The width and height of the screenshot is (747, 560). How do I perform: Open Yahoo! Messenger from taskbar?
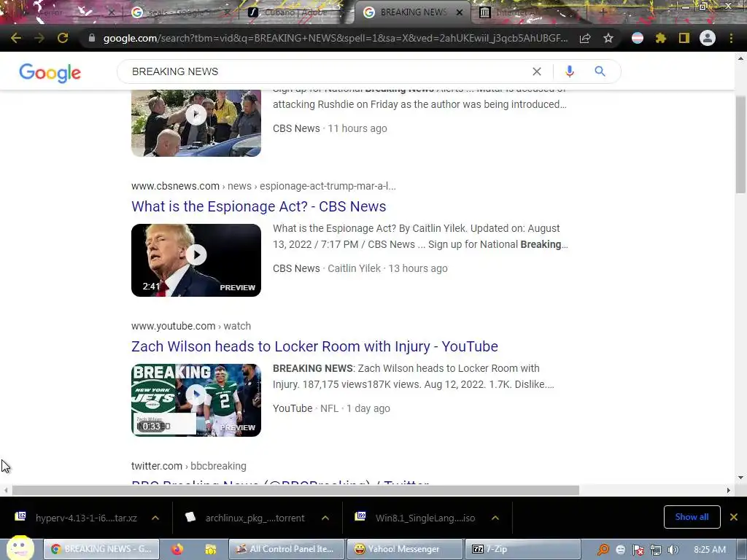405,549
